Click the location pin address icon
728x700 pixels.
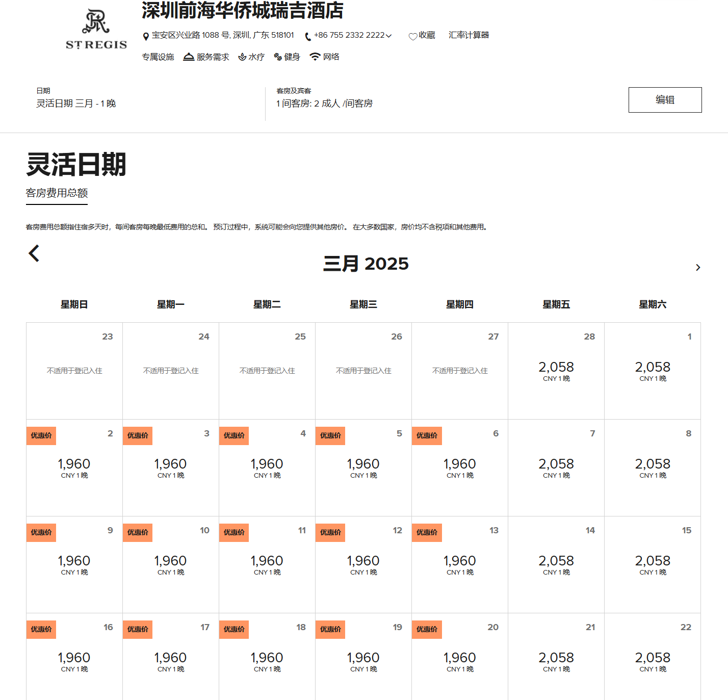tap(146, 36)
